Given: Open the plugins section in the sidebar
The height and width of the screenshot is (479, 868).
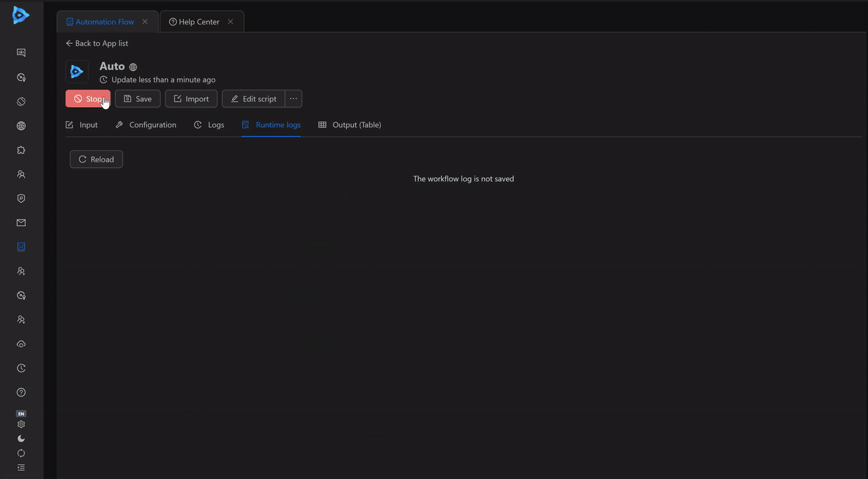Looking at the screenshot, I should click(x=21, y=150).
